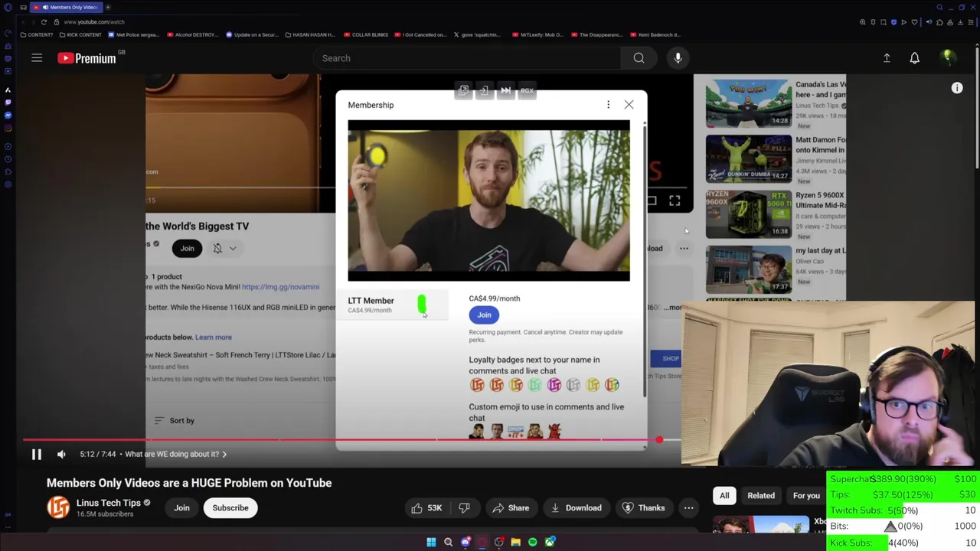Open the notifications bell

[914, 58]
